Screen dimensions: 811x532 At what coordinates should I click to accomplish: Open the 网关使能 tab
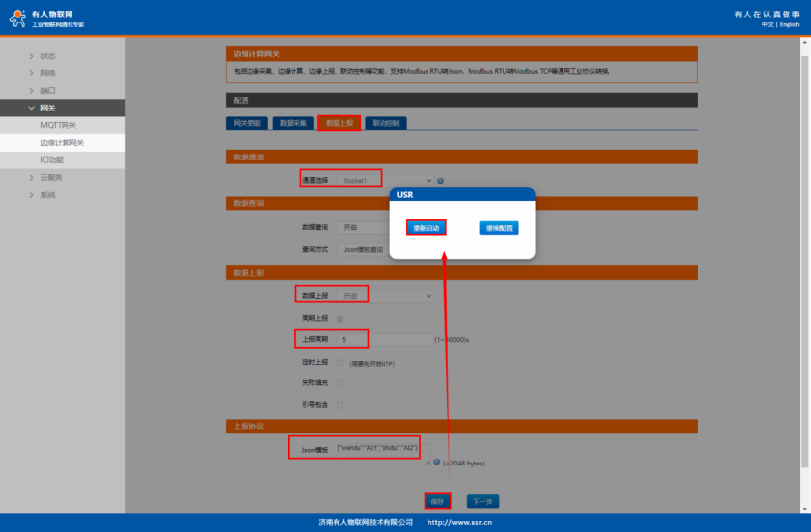pyautogui.click(x=247, y=123)
